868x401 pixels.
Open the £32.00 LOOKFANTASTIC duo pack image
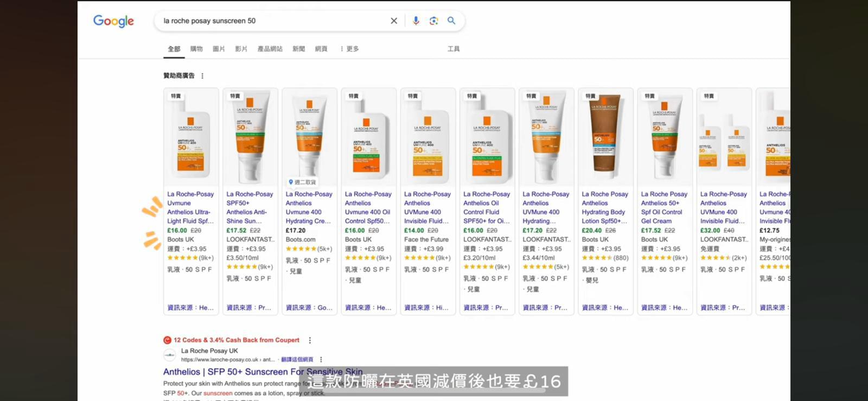pyautogui.click(x=724, y=137)
